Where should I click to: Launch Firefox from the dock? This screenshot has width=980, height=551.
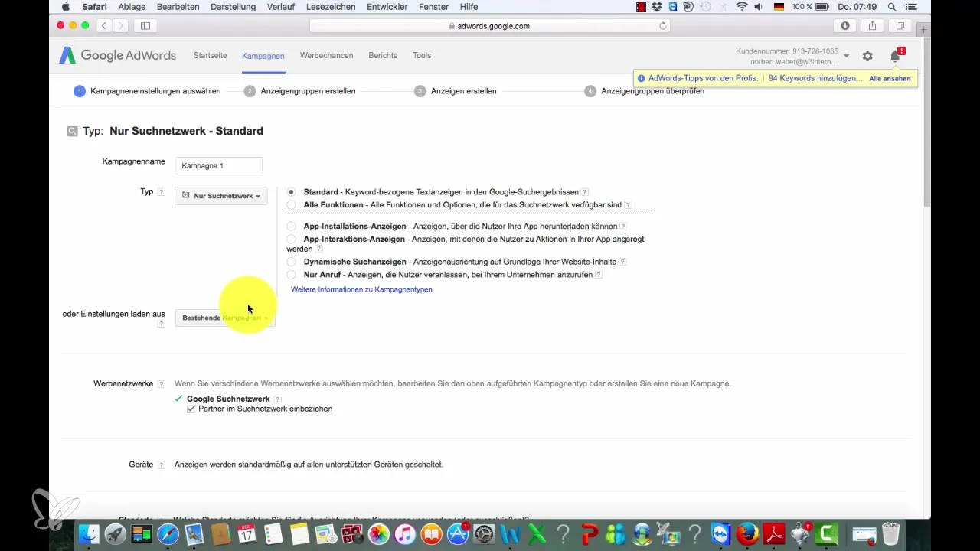click(748, 533)
